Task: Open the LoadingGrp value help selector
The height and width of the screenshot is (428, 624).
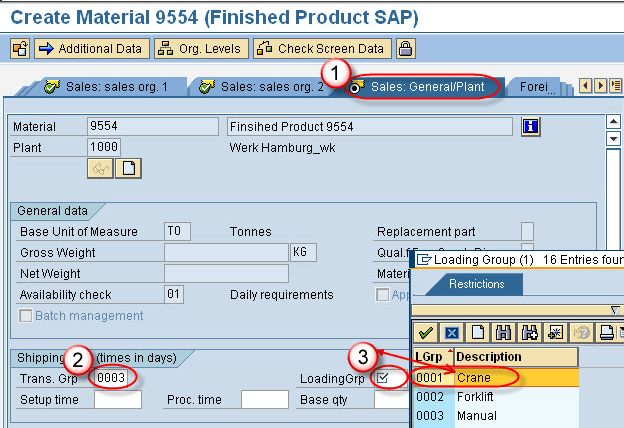Action: [383, 378]
